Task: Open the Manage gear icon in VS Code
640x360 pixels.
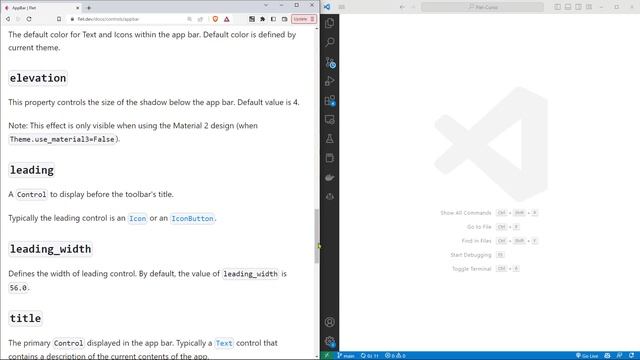Action: (x=330, y=341)
